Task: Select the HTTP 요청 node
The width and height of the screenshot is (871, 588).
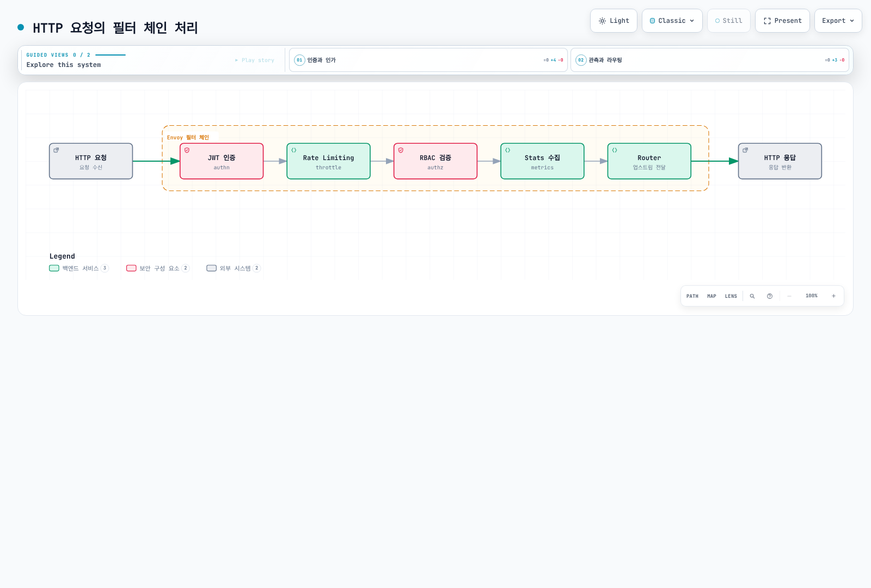Action: (x=91, y=161)
